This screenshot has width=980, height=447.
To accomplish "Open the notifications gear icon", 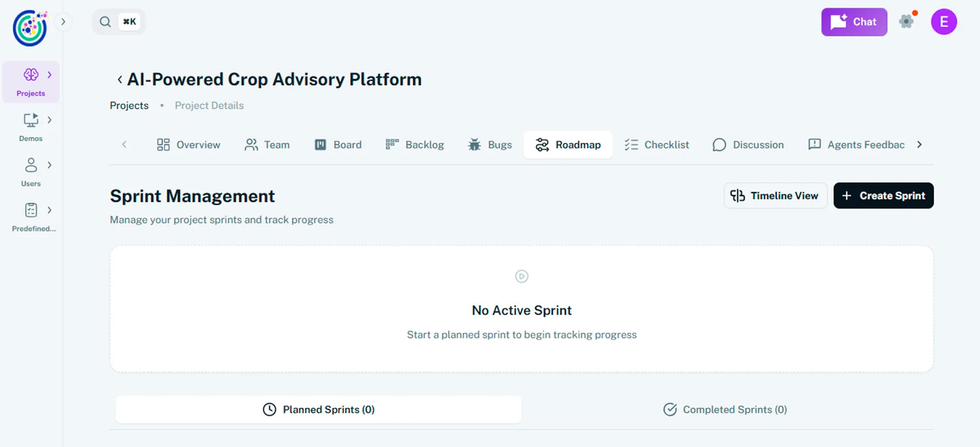I will pyautogui.click(x=906, y=21).
